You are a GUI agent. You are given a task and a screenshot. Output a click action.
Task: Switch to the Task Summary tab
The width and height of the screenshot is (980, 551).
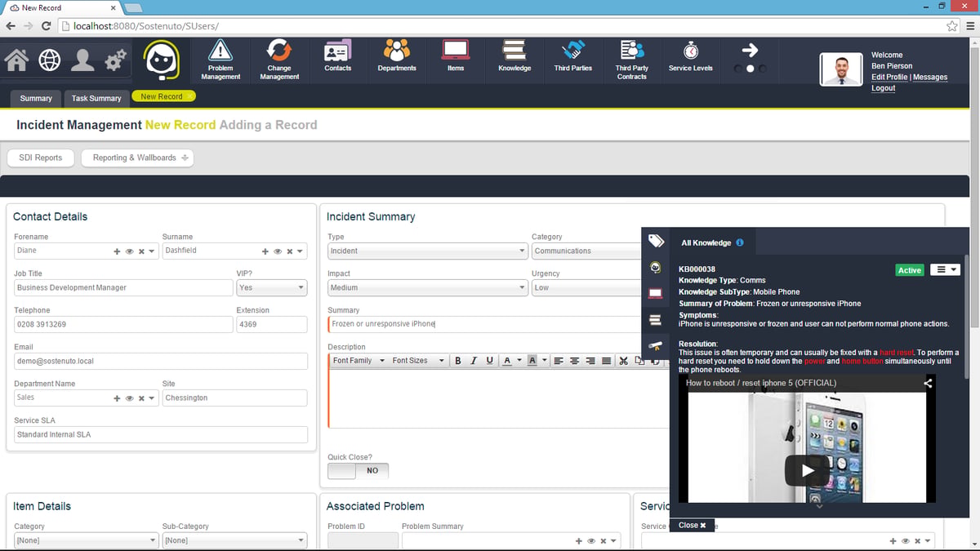click(96, 98)
